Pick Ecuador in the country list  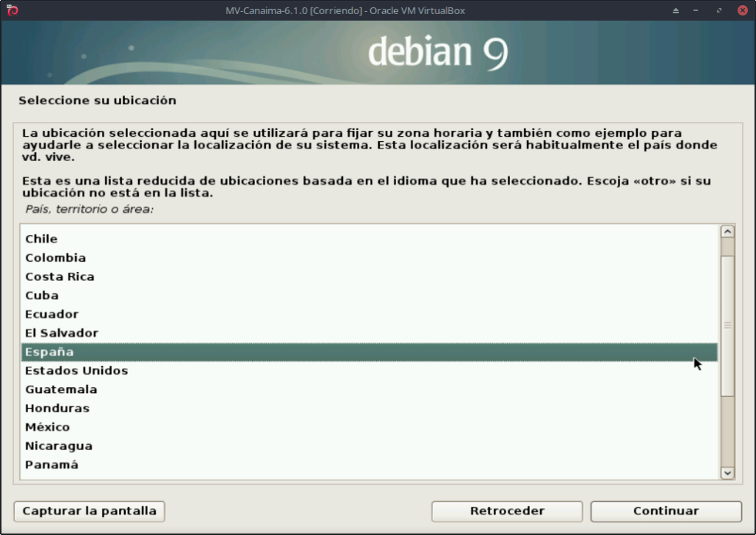click(x=52, y=314)
